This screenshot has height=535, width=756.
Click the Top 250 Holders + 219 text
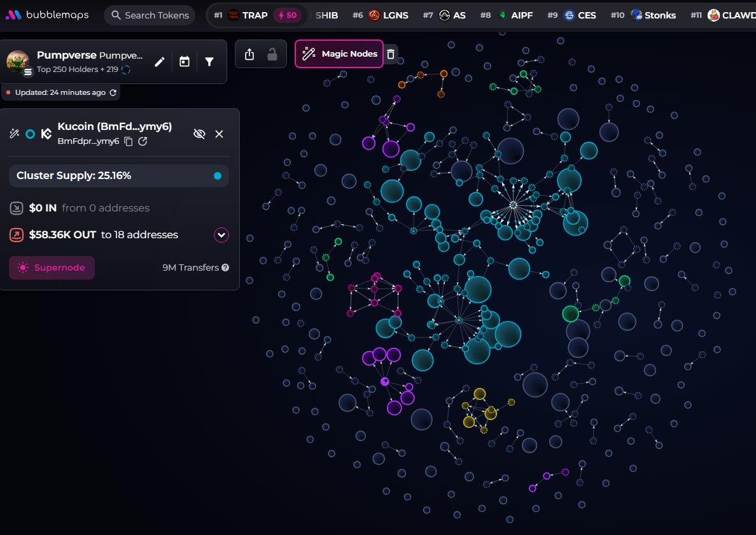pos(78,69)
